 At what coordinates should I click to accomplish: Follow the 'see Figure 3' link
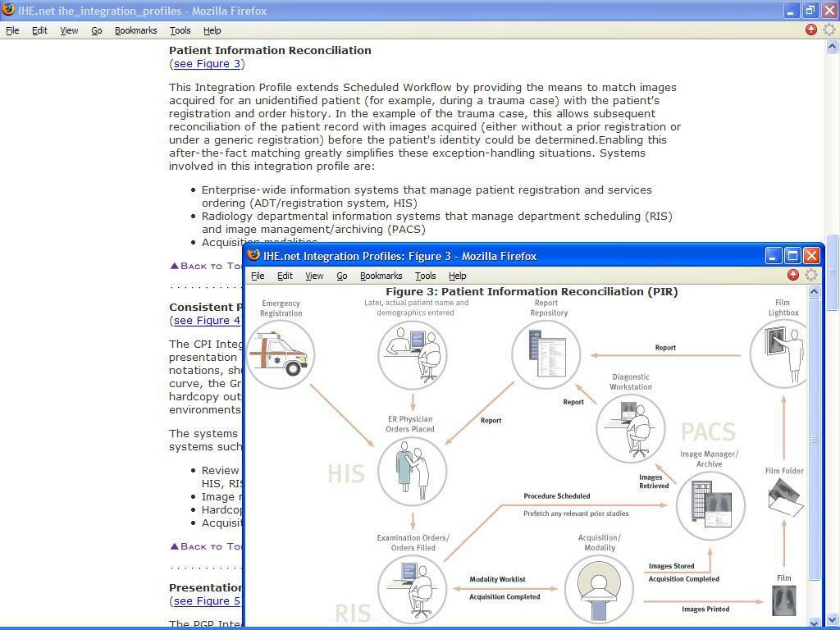[207, 64]
